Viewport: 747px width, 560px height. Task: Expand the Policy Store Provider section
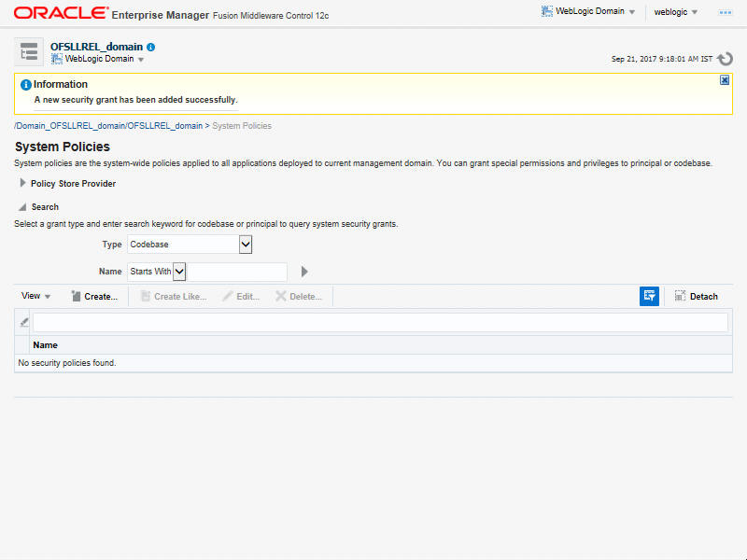22,183
